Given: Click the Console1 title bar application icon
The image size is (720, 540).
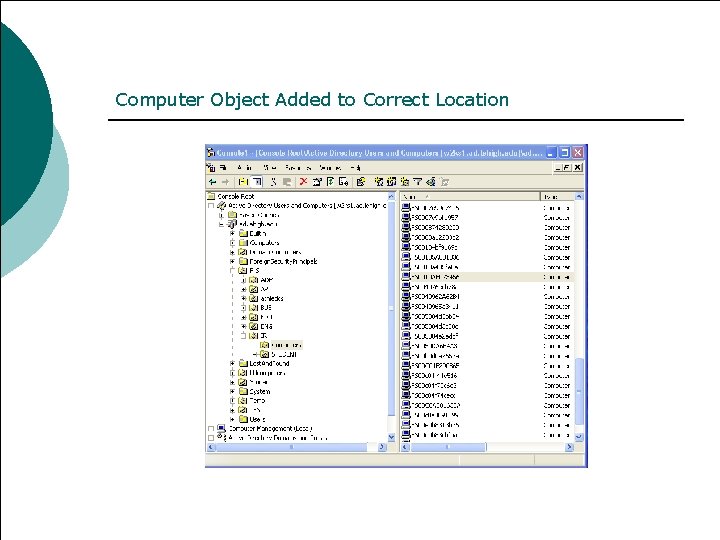Looking at the screenshot, I should 211,152.
